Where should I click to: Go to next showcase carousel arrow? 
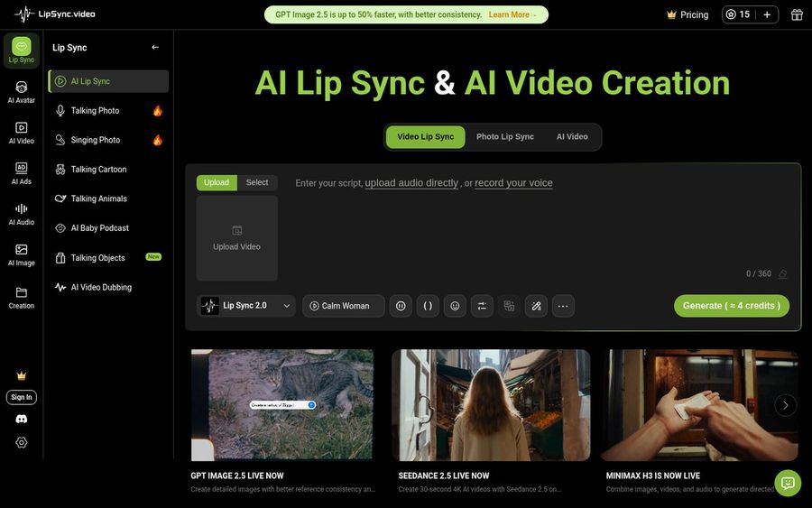pos(785,405)
